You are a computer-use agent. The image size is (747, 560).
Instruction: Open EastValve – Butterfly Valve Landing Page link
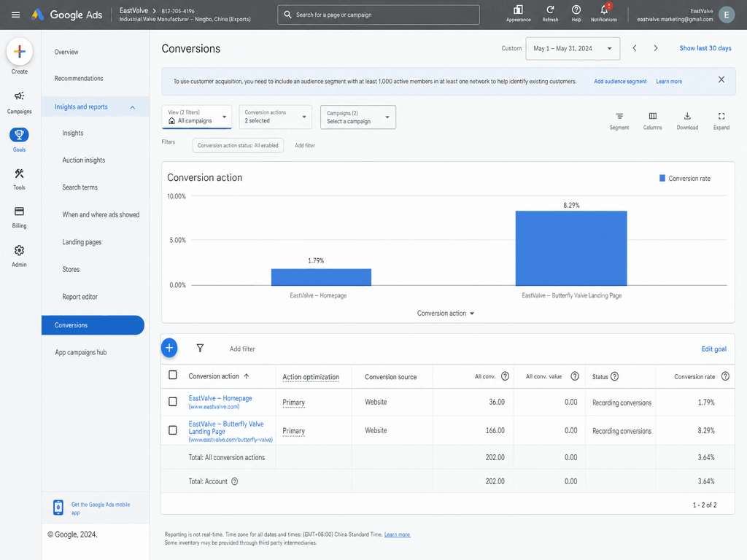point(226,427)
